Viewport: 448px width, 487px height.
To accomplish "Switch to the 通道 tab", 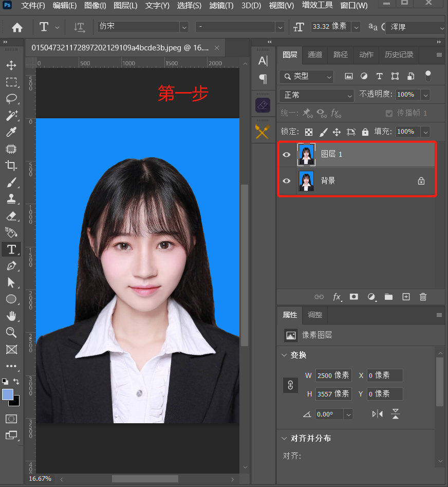I will coord(314,55).
